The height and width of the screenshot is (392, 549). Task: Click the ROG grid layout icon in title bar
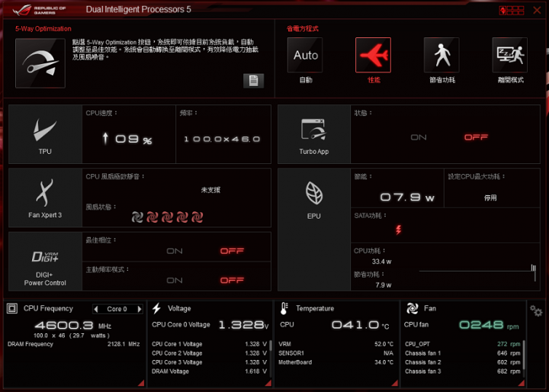(512, 10)
